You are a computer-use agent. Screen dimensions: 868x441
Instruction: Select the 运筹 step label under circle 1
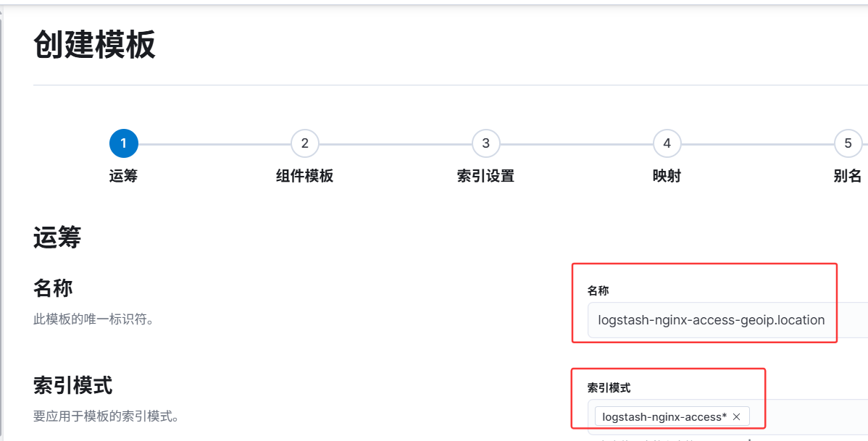pyautogui.click(x=123, y=176)
